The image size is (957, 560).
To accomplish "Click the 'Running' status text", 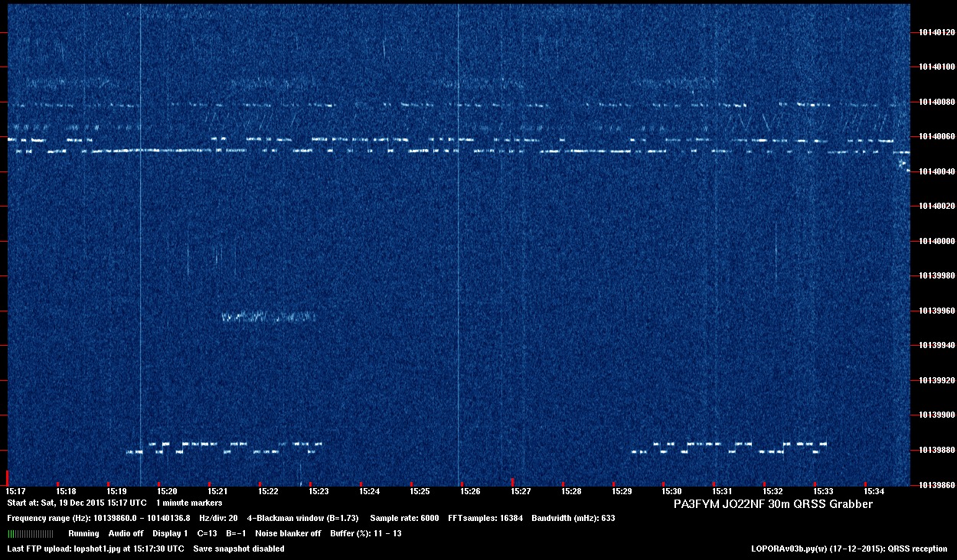I will click(83, 533).
